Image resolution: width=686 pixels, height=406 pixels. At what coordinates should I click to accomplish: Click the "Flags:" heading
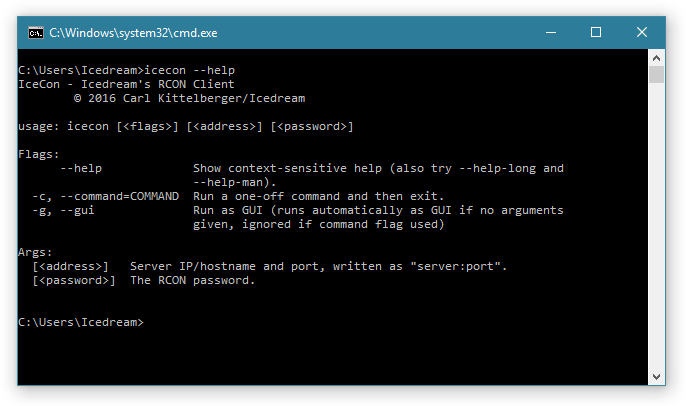pos(39,155)
